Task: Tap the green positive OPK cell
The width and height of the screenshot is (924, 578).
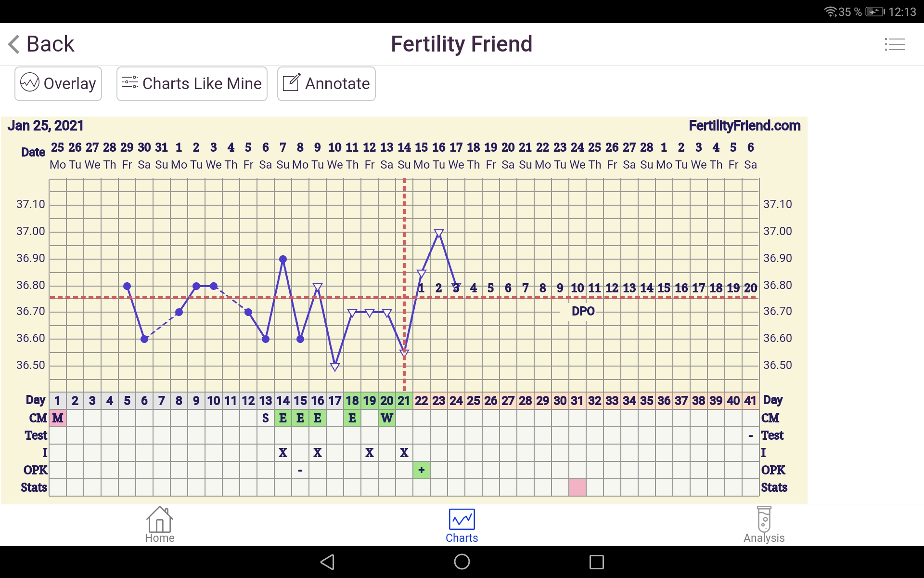Action: pos(421,470)
